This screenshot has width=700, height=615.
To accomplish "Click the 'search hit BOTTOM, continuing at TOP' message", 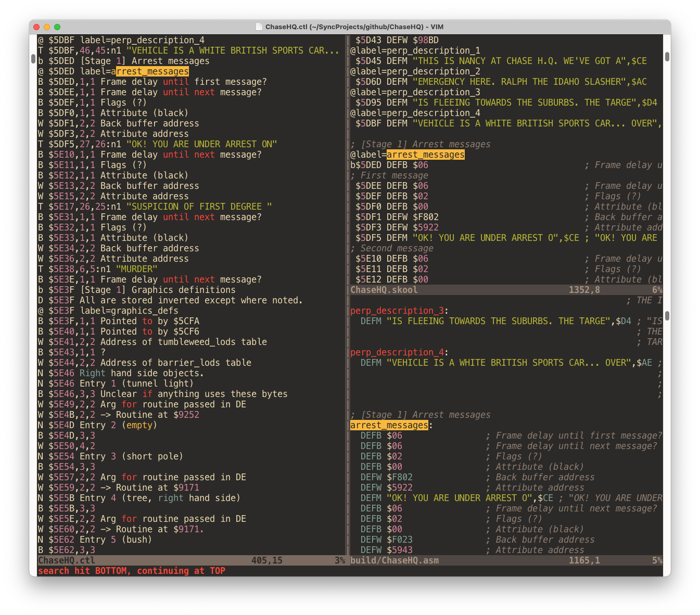I will [132, 571].
